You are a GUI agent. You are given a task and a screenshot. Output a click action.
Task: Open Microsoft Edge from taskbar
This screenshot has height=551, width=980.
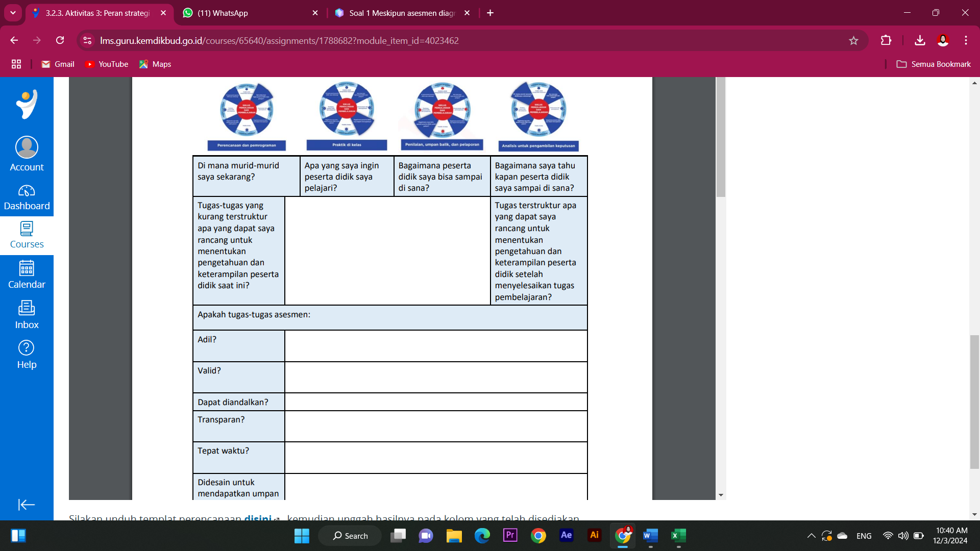pyautogui.click(x=482, y=536)
